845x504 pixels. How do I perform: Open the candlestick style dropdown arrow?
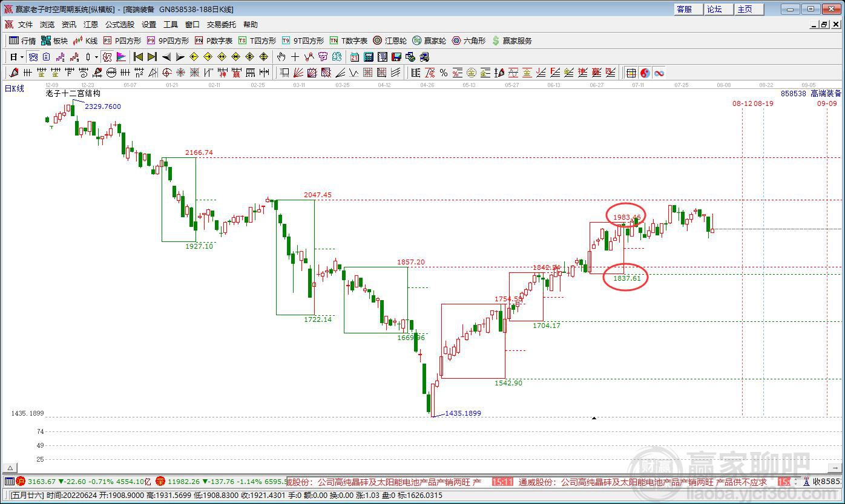tap(96, 57)
